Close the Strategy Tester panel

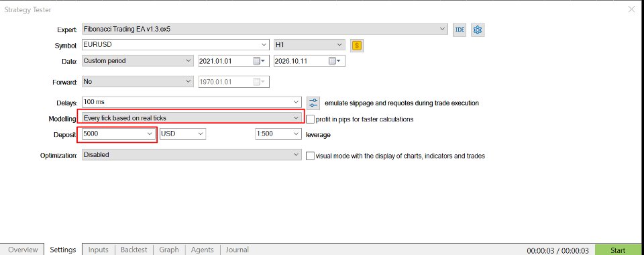[x=632, y=9]
